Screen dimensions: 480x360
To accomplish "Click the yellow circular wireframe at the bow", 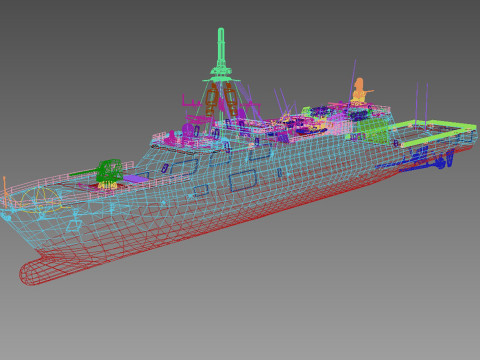I will (41, 200).
